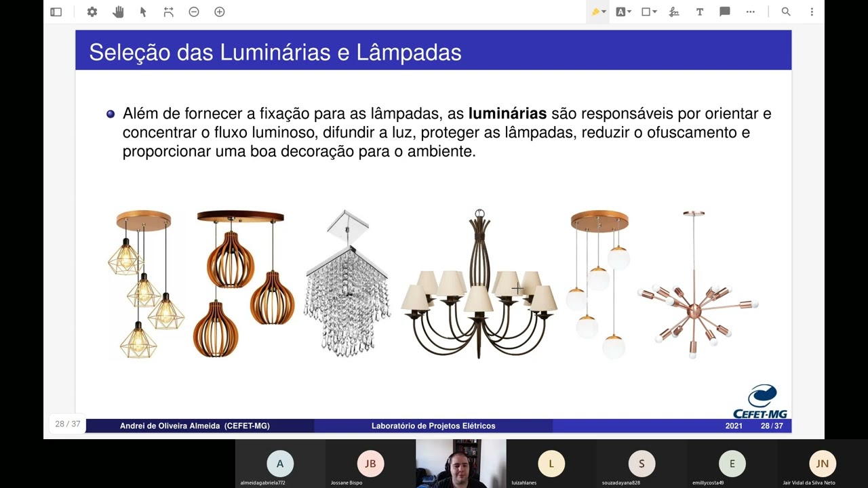The image size is (868, 488).
Task: Click footer text Laboratório de Projetos Elétricos
Action: pos(433,426)
